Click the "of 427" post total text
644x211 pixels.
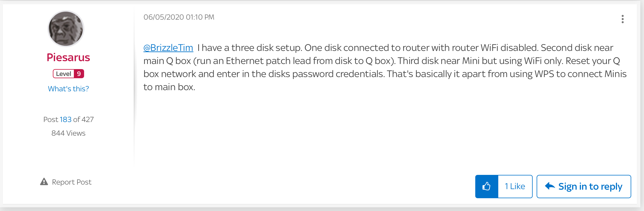(83, 119)
